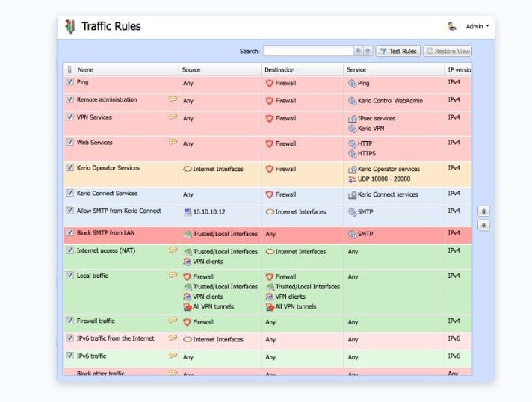The height and width of the screenshot is (402, 532).
Task: Click the comment icon for VPN Services
Action: tap(173, 117)
